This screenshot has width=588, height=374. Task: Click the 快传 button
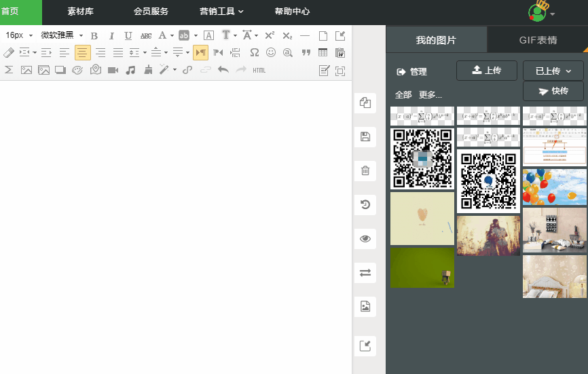[x=553, y=91]
